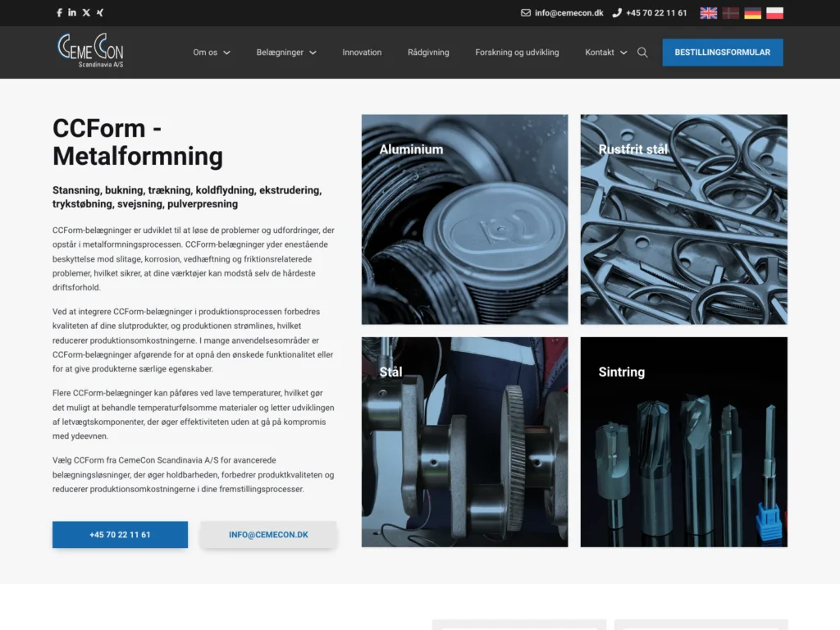Switch language via the German flag
This screenshot has width=840, height=630.
coord(753,13)
